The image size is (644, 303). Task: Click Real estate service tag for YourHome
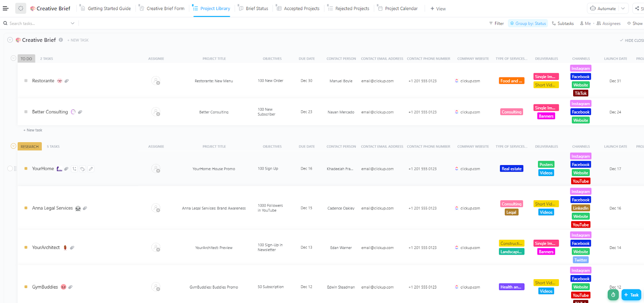tap(512, 169)
